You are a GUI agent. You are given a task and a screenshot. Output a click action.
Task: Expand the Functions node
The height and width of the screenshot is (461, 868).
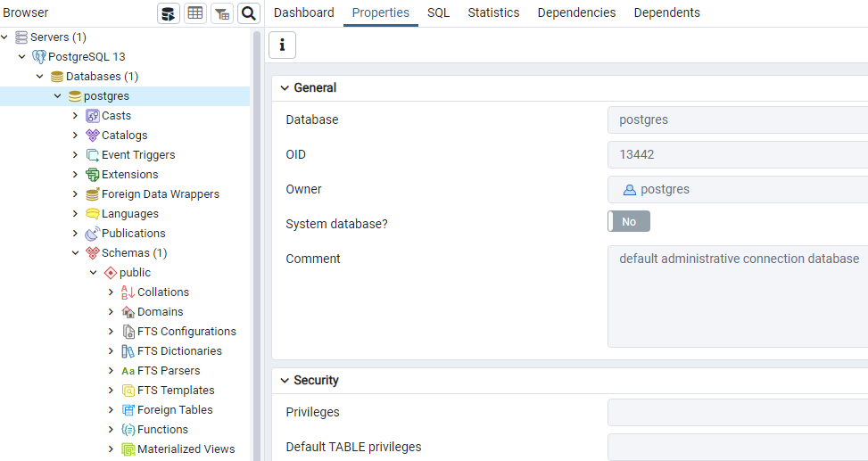coord(111,430)
